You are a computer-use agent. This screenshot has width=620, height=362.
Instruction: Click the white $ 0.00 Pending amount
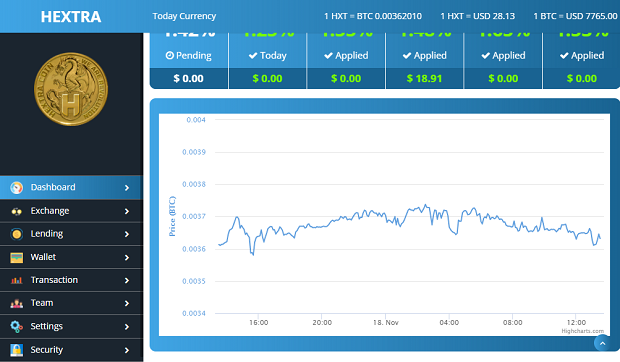pos(189,79)
